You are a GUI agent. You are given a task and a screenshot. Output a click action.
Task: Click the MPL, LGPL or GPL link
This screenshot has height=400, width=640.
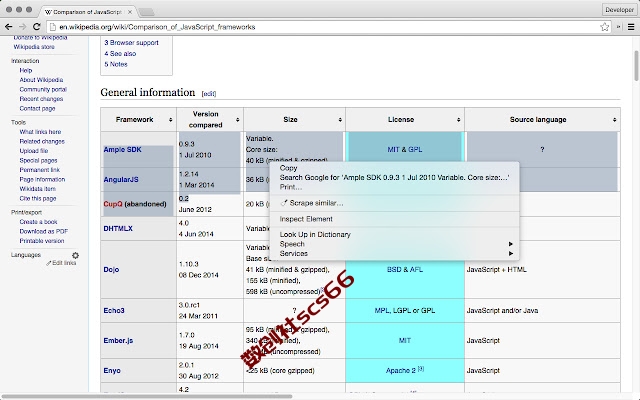click(404, 310)
